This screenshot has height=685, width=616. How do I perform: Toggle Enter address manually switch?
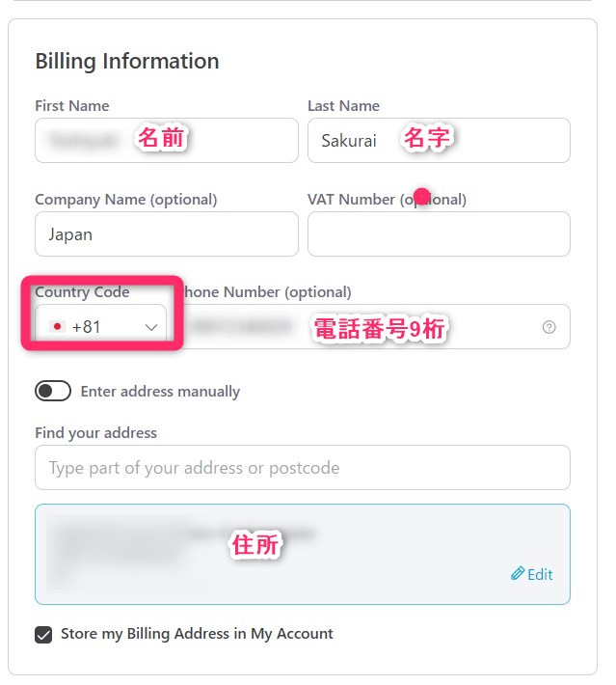[53, 391]
